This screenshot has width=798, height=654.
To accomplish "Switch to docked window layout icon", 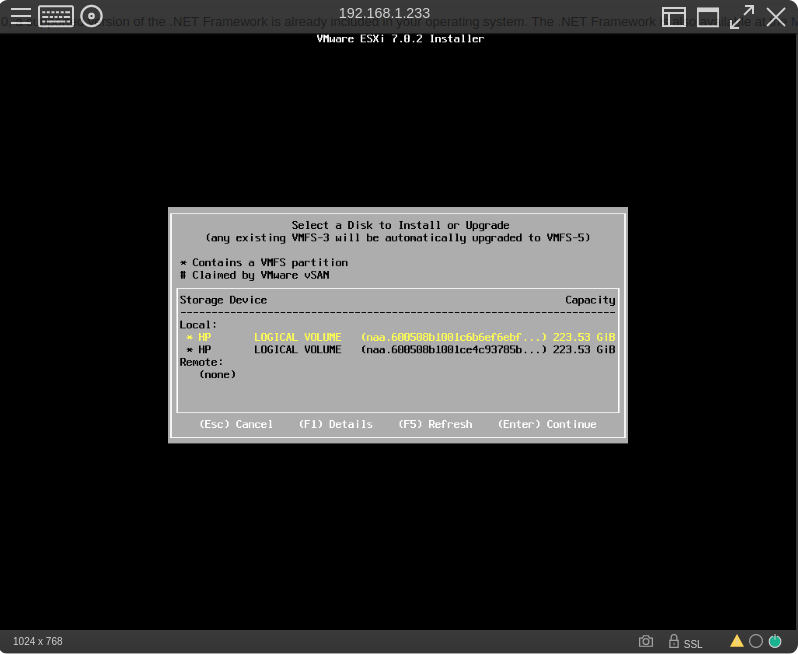I will pyautogui.click(x=674, y=17).
